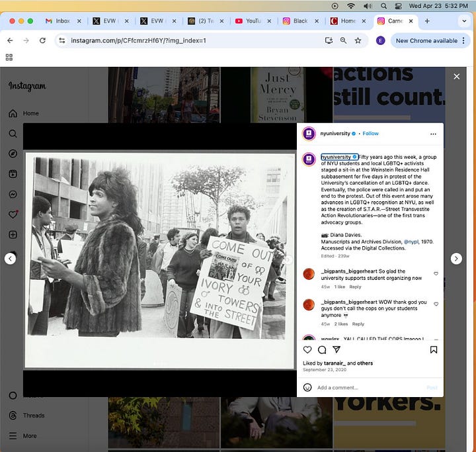Open Threads in the sidebar
The width and height of the screenshot is (476, 452).
point(26,416)
